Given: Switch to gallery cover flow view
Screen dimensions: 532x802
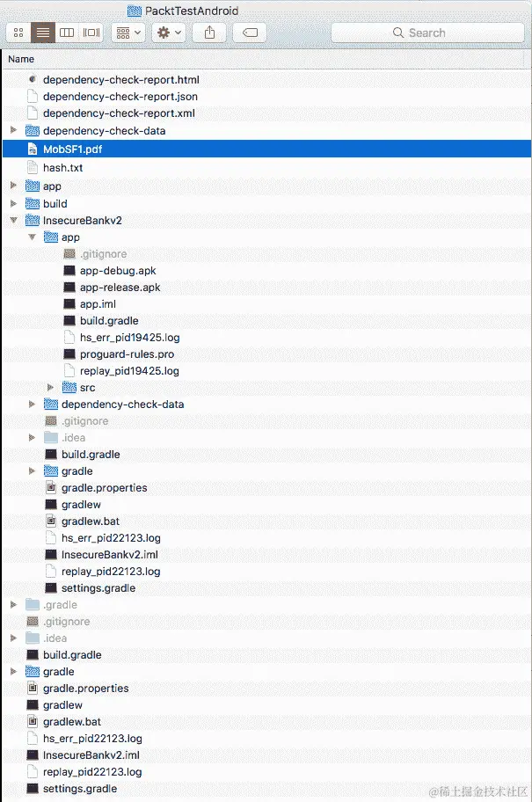Looking at the screenshot, I should pos(91,33).
